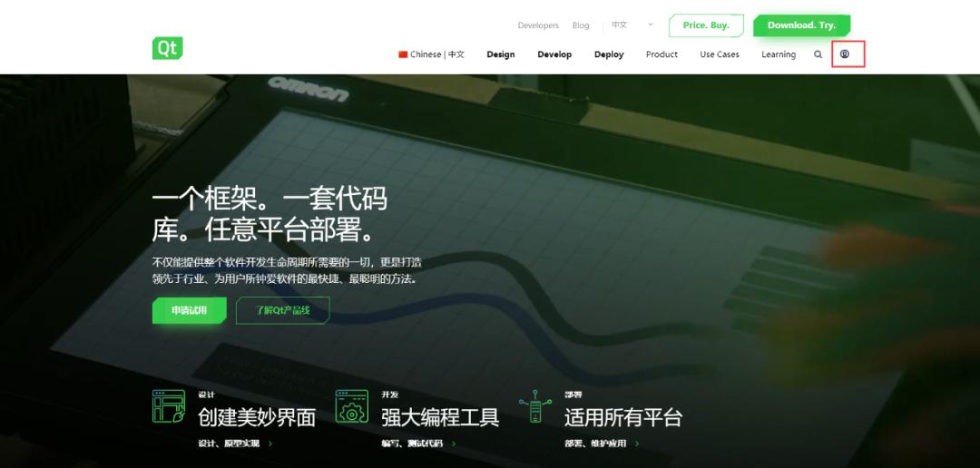The width and height of the screenshot is (980, 468).
Task: Click the 一个框架。一套代码库 headline
Action: click(x=270, y=215)
